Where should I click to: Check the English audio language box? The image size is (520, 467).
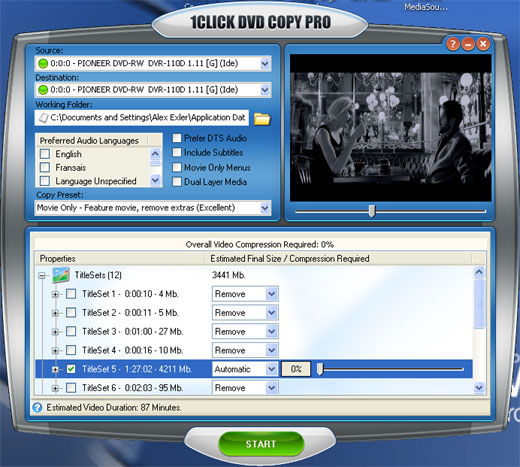pyautogui.click(x=45, y=154)
